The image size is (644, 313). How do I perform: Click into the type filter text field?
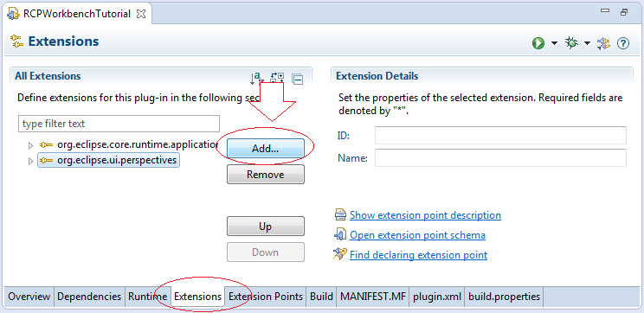coord(119,124)
